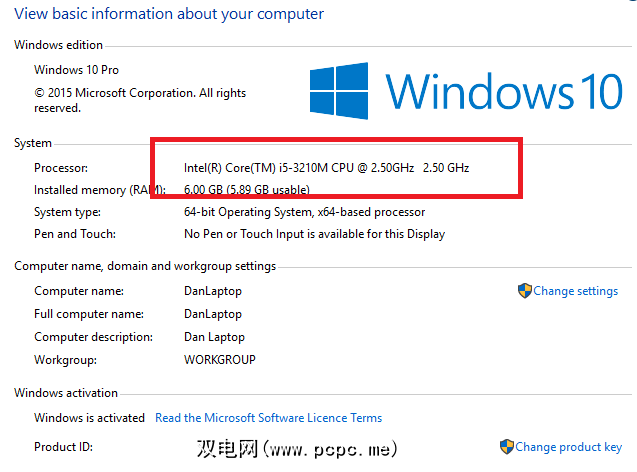Image resolution: width=637 pixels, height=472 pixels.
Task: Click the shield icon beside Change settings
Action: (524, 291)
